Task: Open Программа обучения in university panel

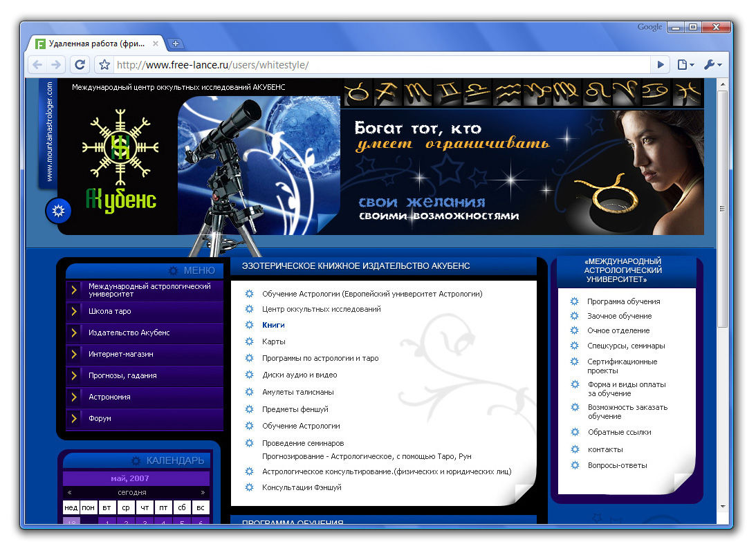Action: pos(623,301)
